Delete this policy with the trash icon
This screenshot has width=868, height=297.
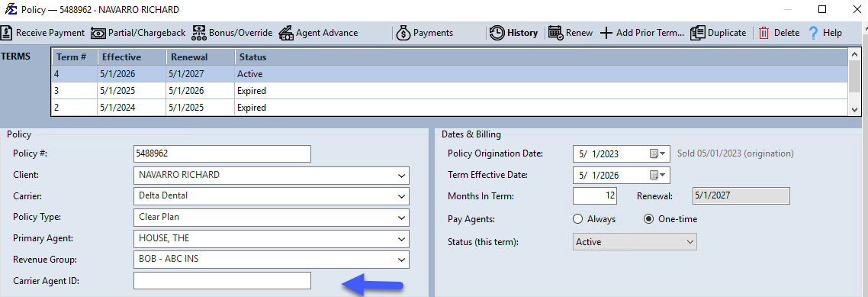779,33
